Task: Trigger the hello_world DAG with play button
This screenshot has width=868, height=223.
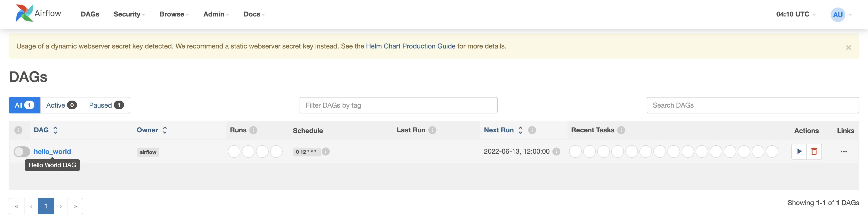Action: tap(799, 151)
